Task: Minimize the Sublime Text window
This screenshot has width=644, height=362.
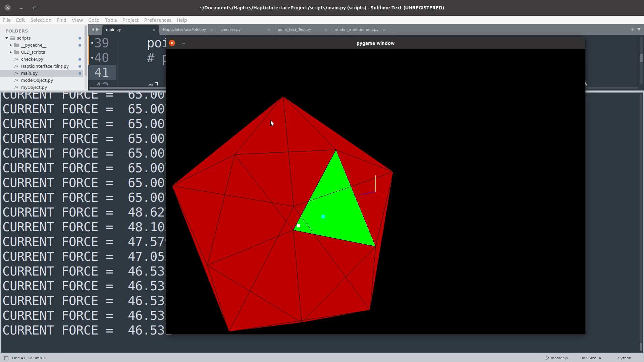Action: (21, 8)
